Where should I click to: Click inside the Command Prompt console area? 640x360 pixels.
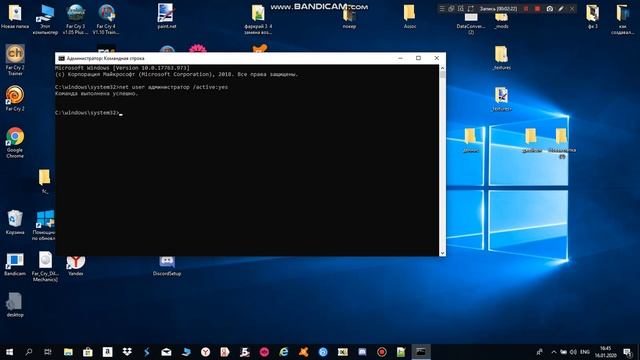[x=247, y=160]
